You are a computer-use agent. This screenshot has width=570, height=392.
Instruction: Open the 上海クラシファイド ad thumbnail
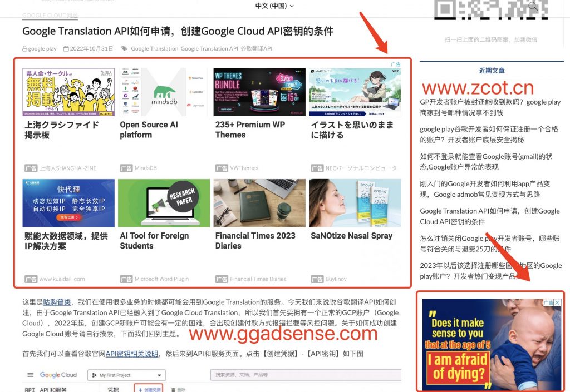[68, 92]
